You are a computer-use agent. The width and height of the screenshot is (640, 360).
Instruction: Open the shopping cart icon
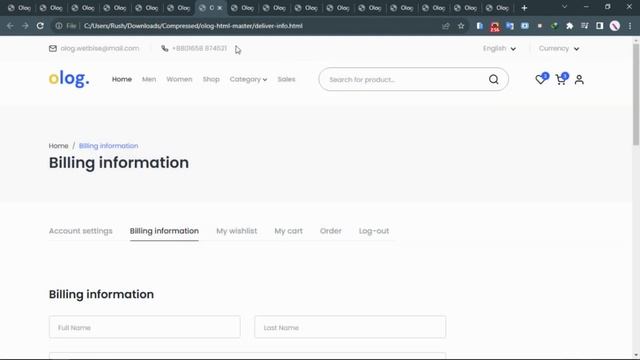[560, 79]
